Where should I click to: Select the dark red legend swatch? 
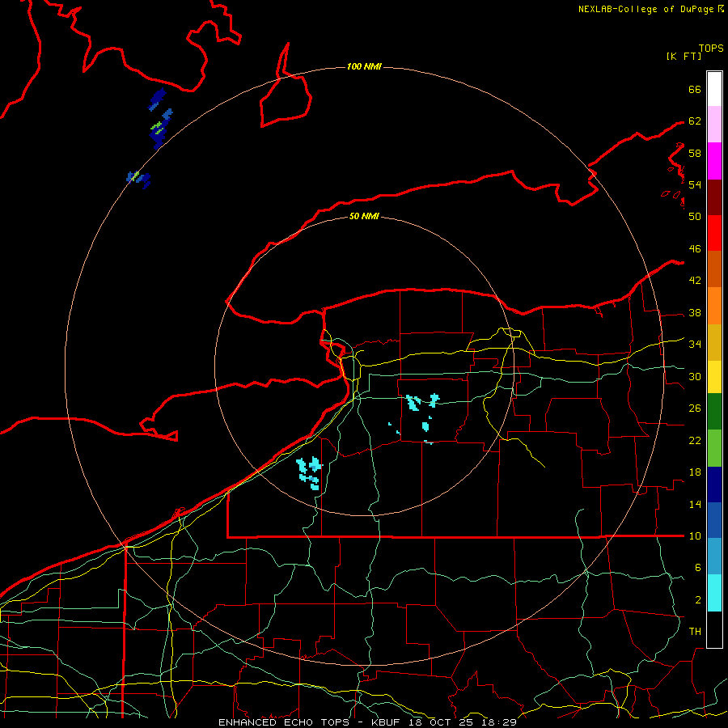(x=714, y=197)
